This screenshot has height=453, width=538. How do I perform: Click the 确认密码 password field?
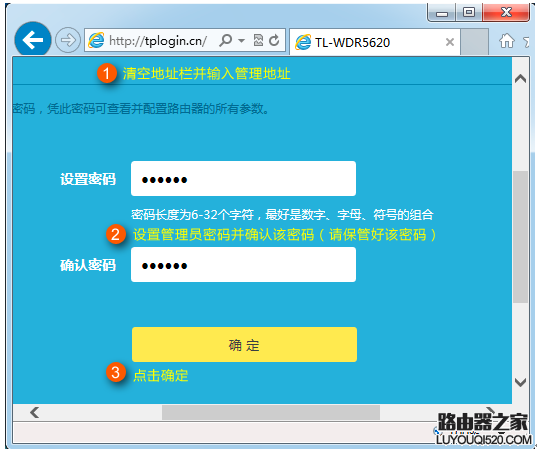[243, 265]
